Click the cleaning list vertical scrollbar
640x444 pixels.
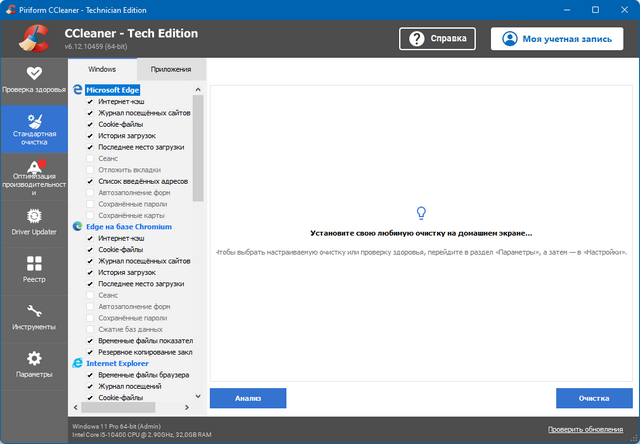click(198, 150)
